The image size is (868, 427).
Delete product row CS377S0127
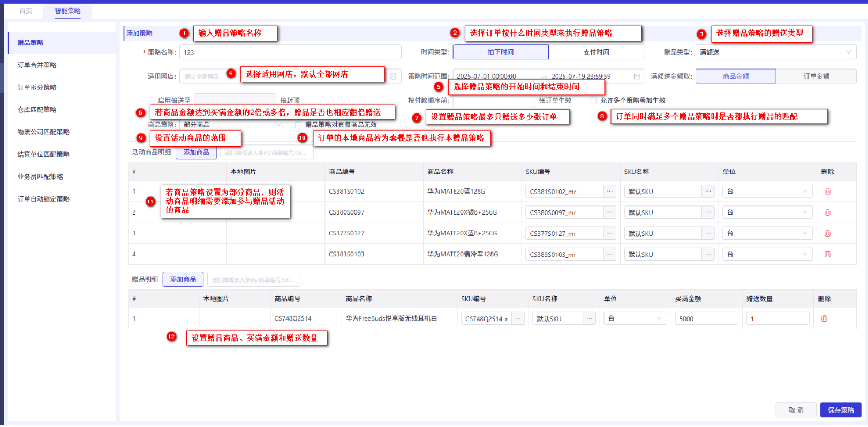pos(827,233)
